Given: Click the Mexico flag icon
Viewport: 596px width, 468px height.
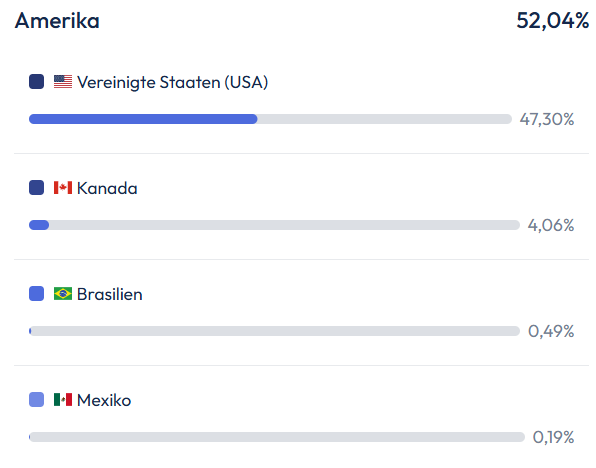Looking at the screenshot, I should click(63, 400).
